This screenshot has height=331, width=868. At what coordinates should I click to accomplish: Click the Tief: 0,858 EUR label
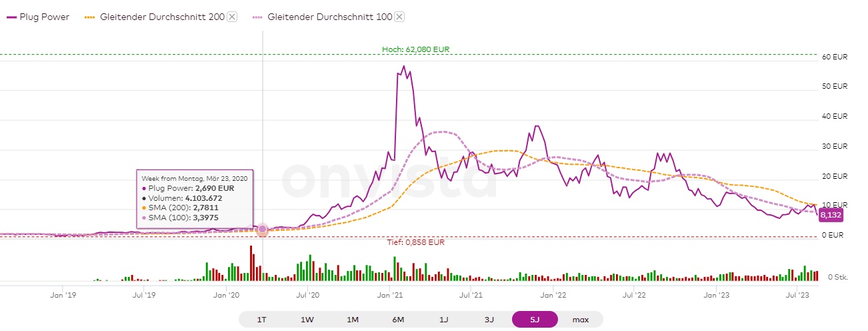(x=416, y=242)
